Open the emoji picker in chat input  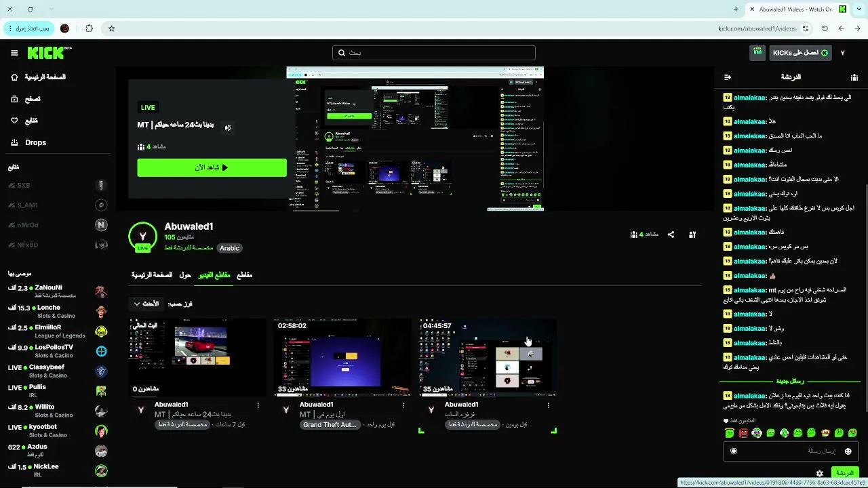tap(848, 451)
